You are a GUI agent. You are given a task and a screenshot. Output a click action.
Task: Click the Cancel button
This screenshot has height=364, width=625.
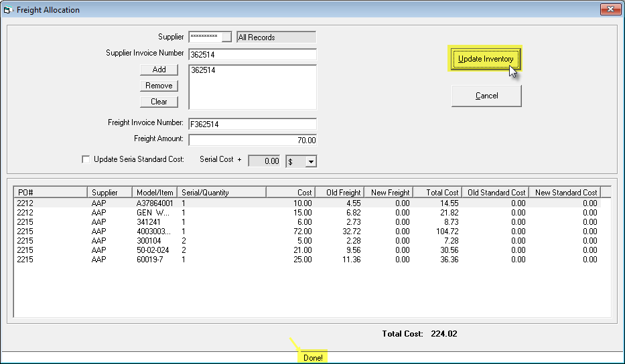pyautogui.click(x=487, y=96)
